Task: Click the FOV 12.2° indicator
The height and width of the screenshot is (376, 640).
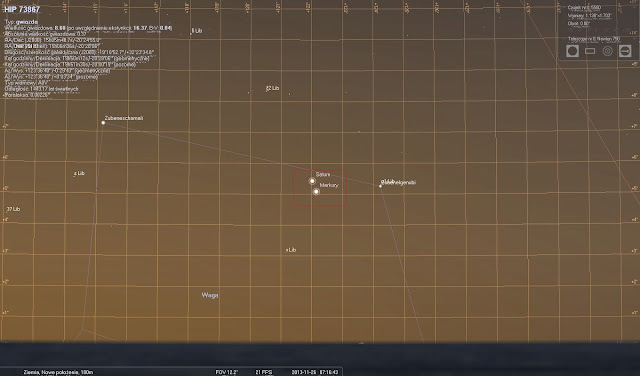Action: 227,372
